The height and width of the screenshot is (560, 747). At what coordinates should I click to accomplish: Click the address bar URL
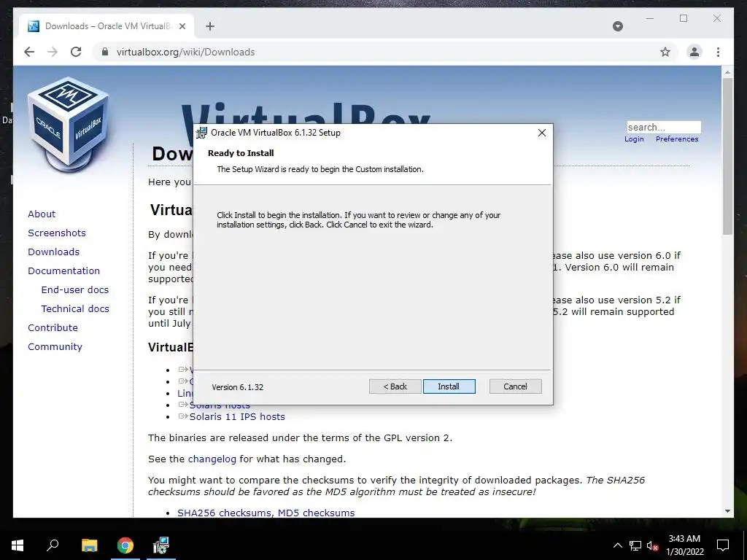tap(185, 52)
